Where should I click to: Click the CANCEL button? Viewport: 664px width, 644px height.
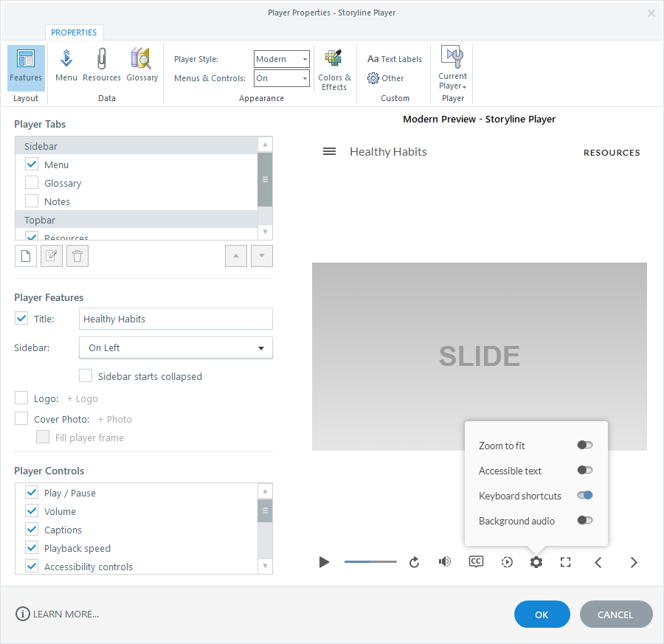[615, 614]
